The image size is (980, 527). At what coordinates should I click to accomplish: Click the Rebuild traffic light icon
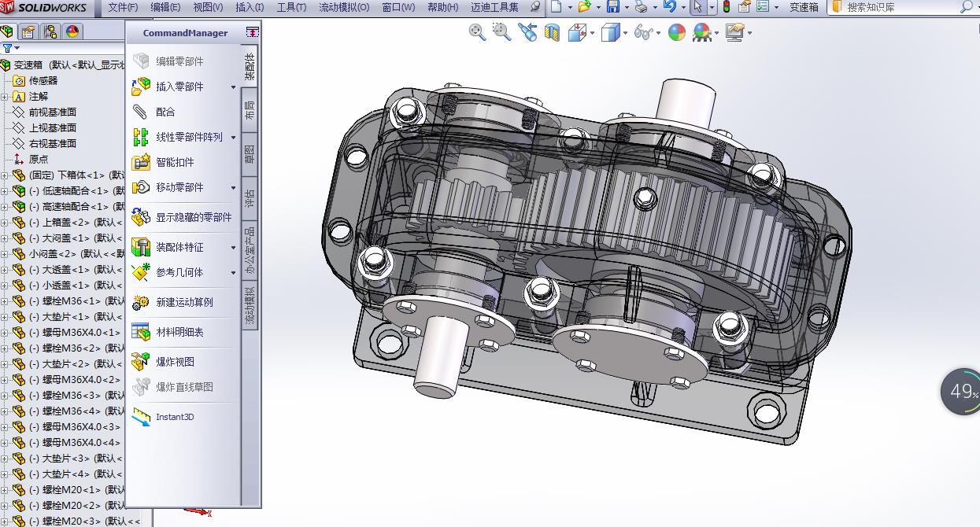(726, 7)
